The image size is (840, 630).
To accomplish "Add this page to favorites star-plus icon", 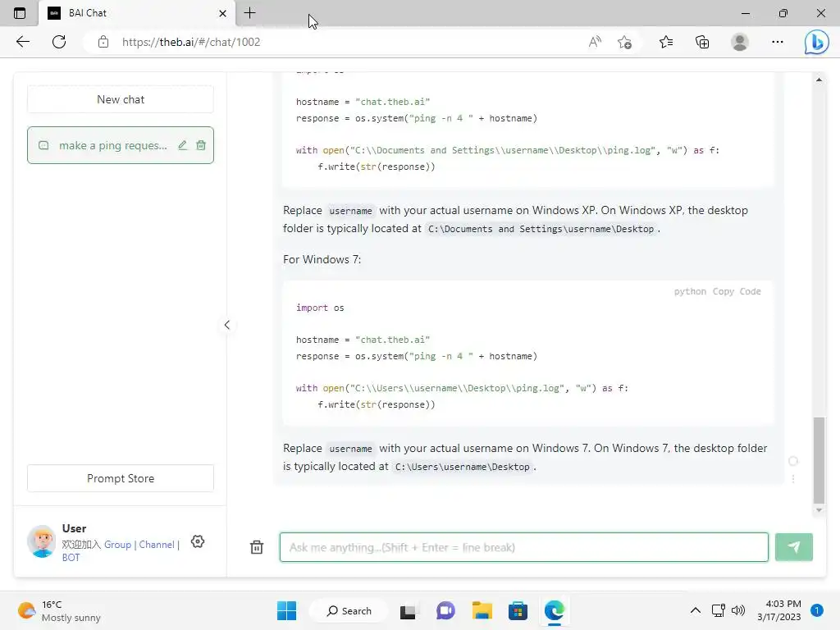I will tap(624, 42).
